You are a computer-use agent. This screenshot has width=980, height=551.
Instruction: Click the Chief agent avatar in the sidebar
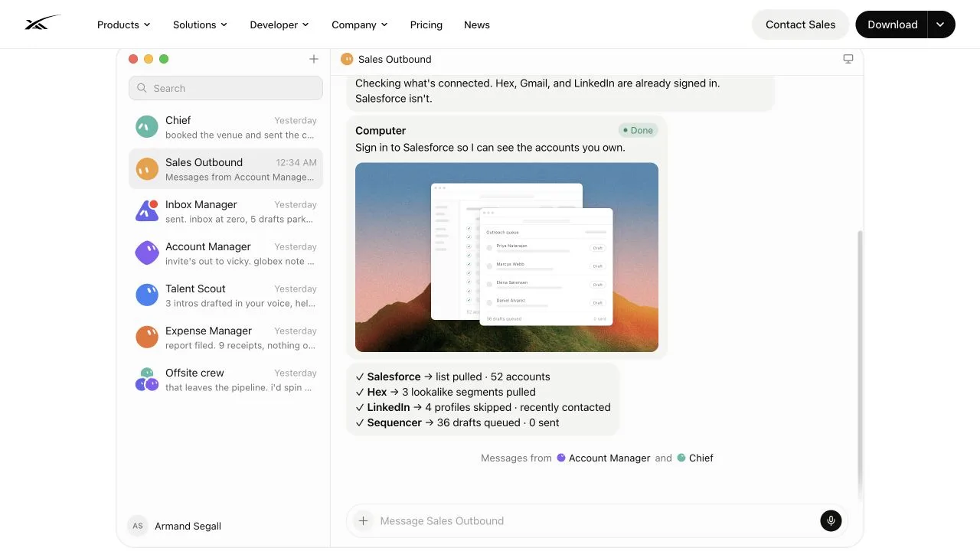pyautogui.click(x=147, y=127)
